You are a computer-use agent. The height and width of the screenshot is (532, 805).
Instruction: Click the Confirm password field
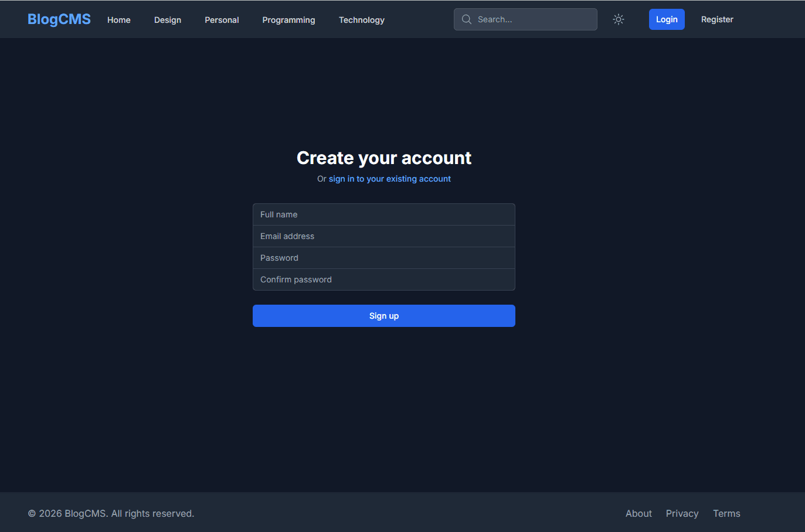point(384,279)
